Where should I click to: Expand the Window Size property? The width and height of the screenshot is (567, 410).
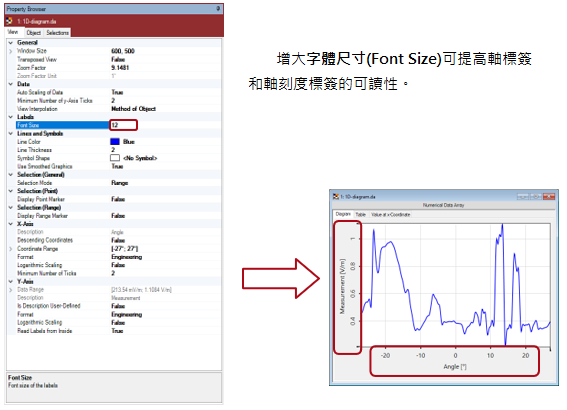pos(11,51)
